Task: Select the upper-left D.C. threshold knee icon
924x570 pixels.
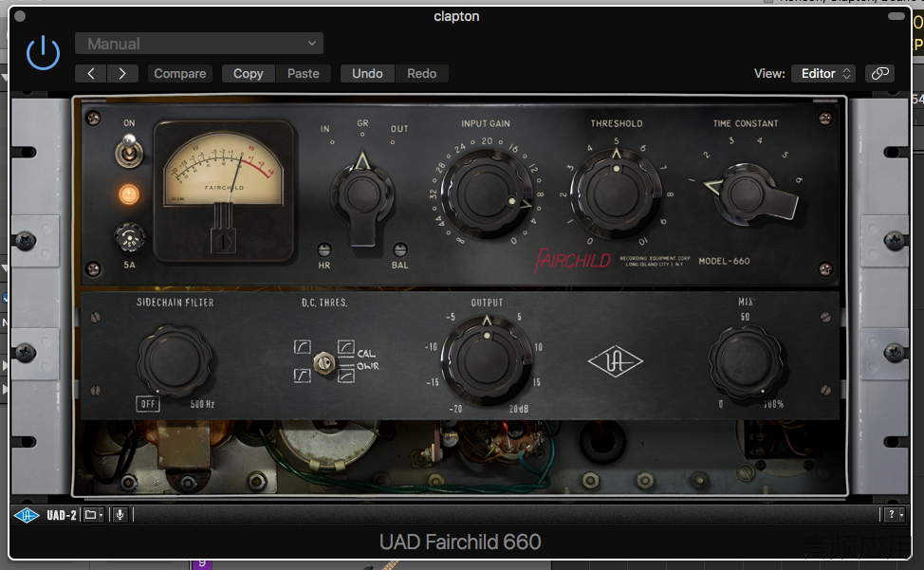Action: 303,346
